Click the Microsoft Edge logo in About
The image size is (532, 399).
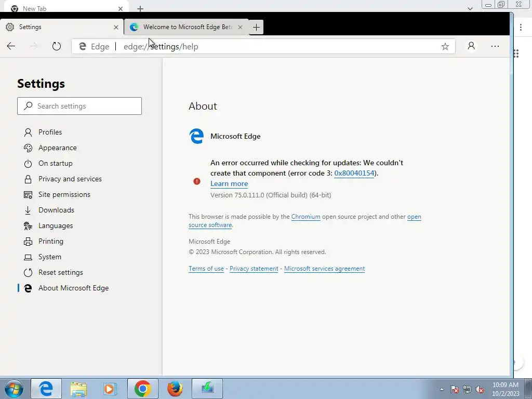[196, 136]
